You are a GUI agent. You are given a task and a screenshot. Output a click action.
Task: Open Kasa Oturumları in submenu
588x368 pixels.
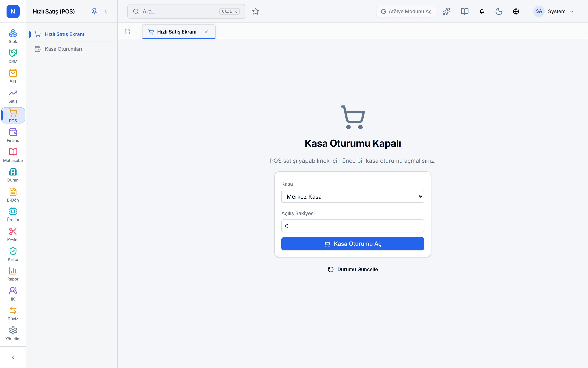[71, 49]
